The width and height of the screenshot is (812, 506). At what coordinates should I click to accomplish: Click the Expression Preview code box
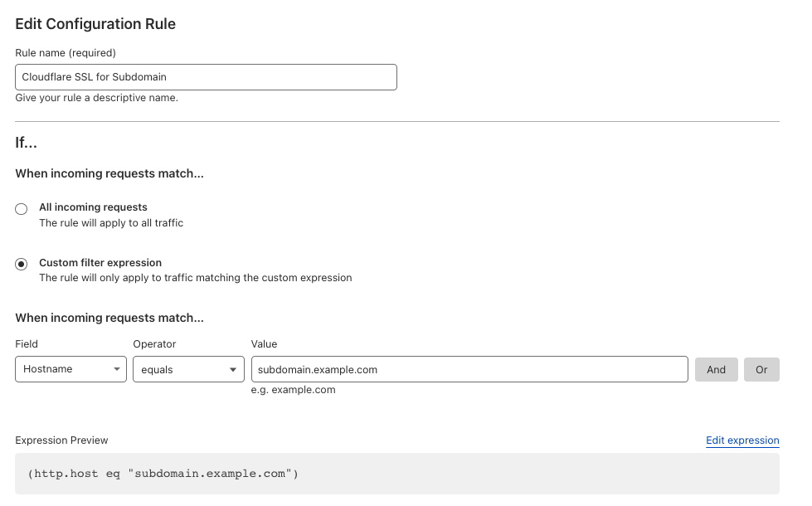pyautogui.click(x=397, y=474)
